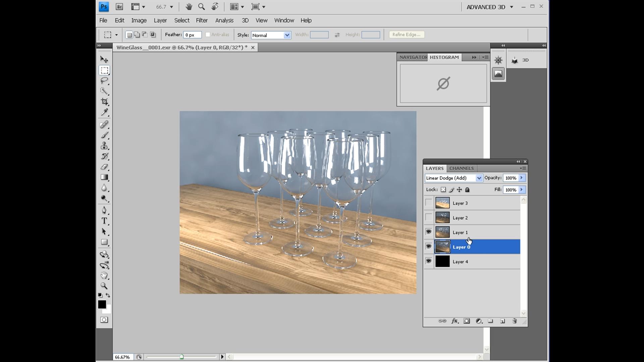Create a new layer group
644x362 pixels.
click(x=490, y=321)
